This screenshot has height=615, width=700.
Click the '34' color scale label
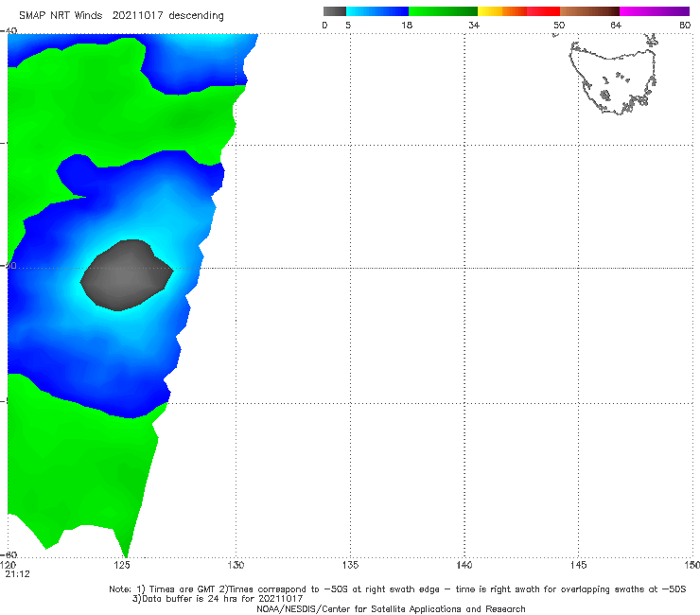tap(474, 25)
